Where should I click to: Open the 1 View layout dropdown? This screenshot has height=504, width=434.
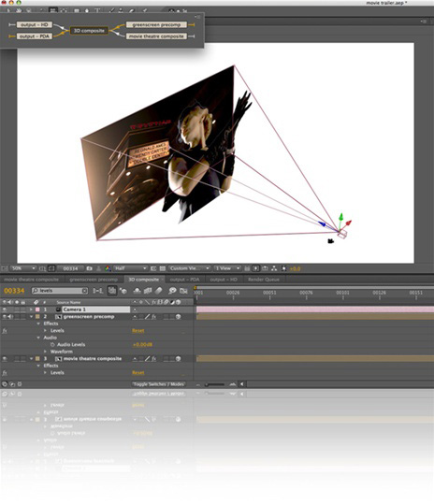tap(227, 268)
